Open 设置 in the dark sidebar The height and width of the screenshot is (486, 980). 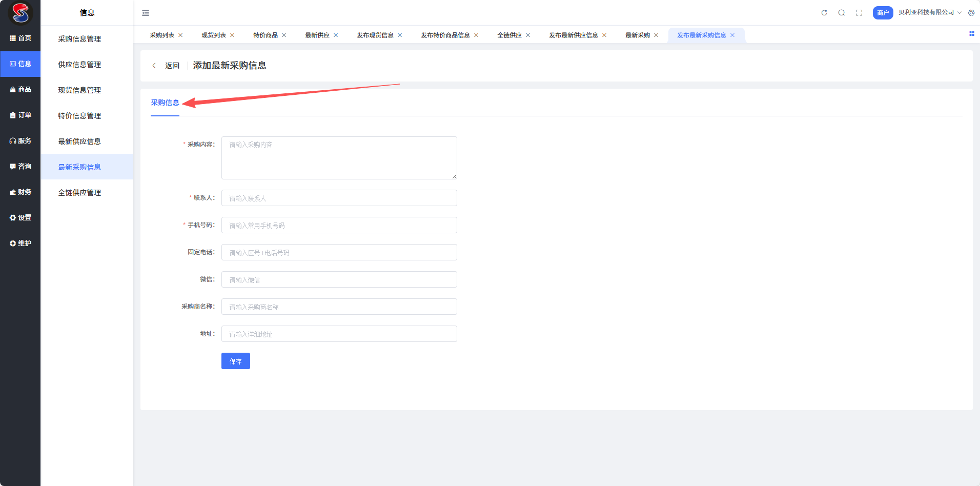[x=21, y=218]
